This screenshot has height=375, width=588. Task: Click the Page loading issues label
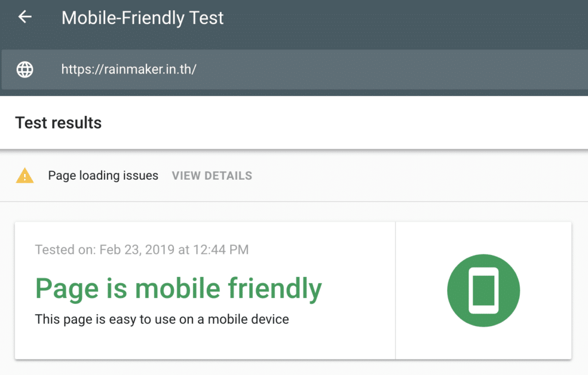tap(103, 176)
